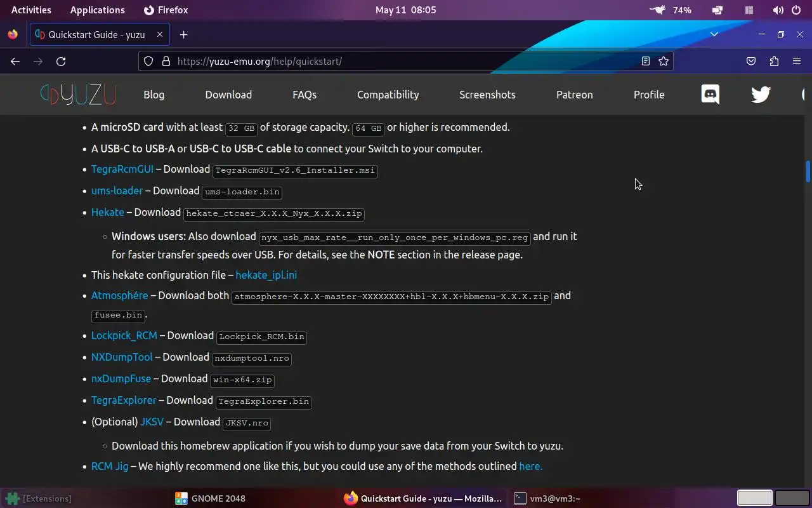812x508 pixels.
Task: Follow the TegraExplorer link
Action: (124, 400)
